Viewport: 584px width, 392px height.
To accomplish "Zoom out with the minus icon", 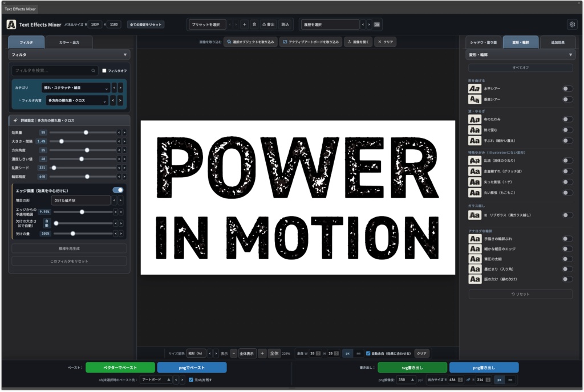I will (233, 353).
